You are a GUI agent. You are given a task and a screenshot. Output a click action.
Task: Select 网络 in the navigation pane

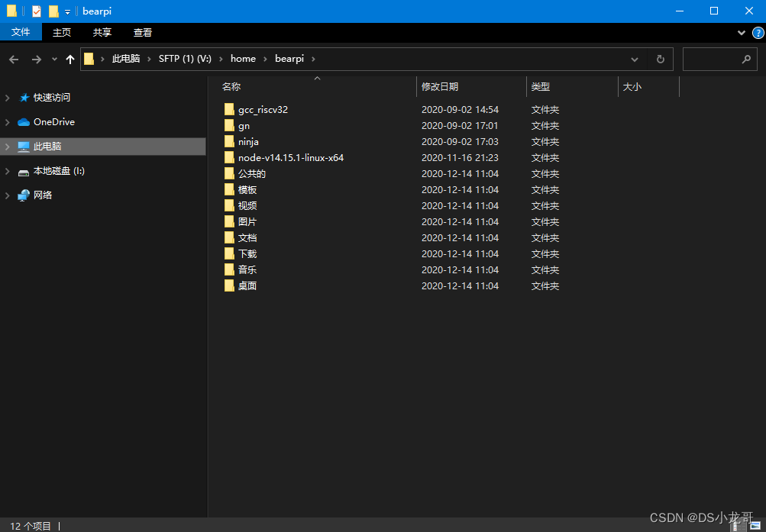click(x=43, y=195)
